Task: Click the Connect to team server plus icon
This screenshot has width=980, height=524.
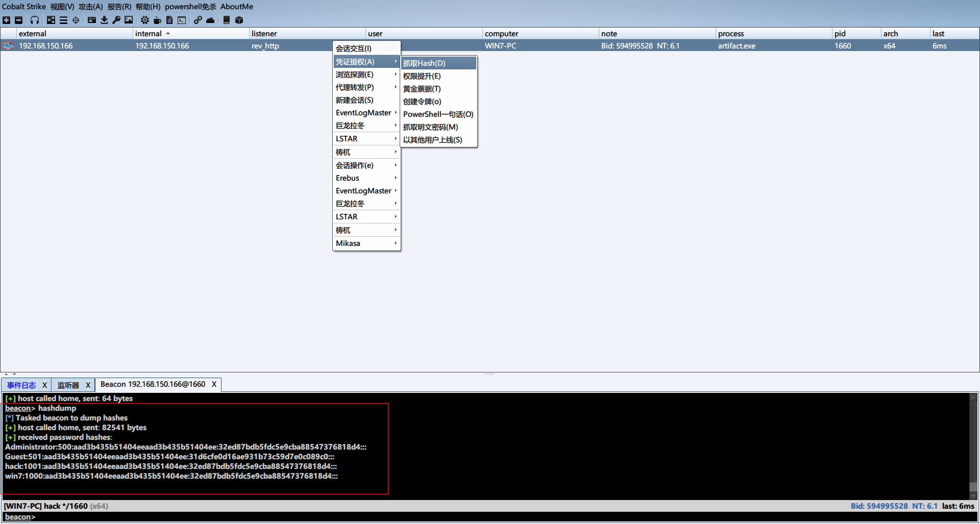Action: 7,20
